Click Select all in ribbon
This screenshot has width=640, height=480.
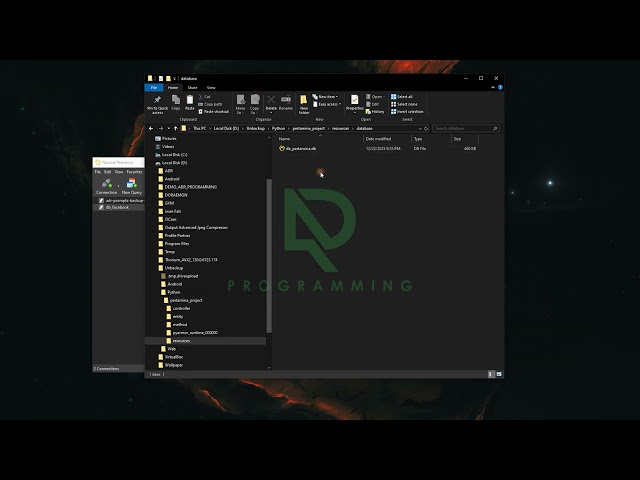pyautogui.click(x=402, y=97)
